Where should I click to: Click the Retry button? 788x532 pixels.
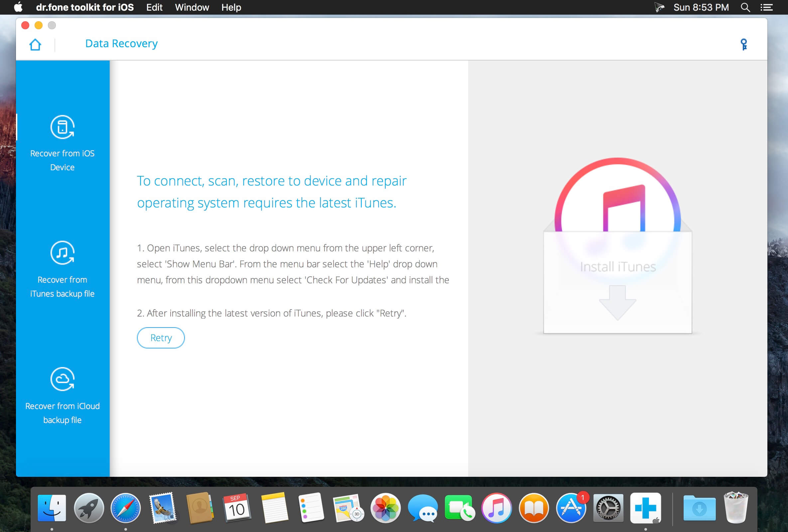tap(161, 338)
